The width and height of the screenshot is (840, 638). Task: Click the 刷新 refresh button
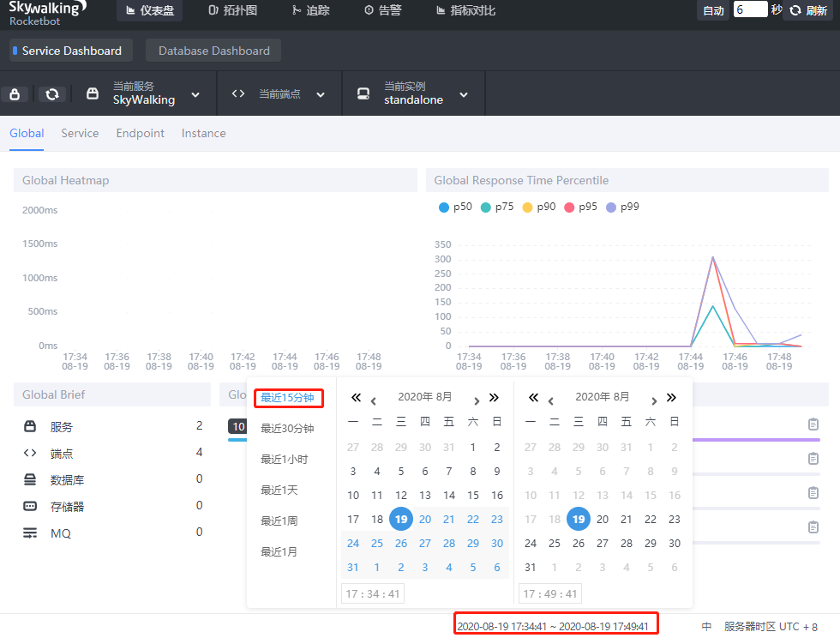(x=808, y=10)
